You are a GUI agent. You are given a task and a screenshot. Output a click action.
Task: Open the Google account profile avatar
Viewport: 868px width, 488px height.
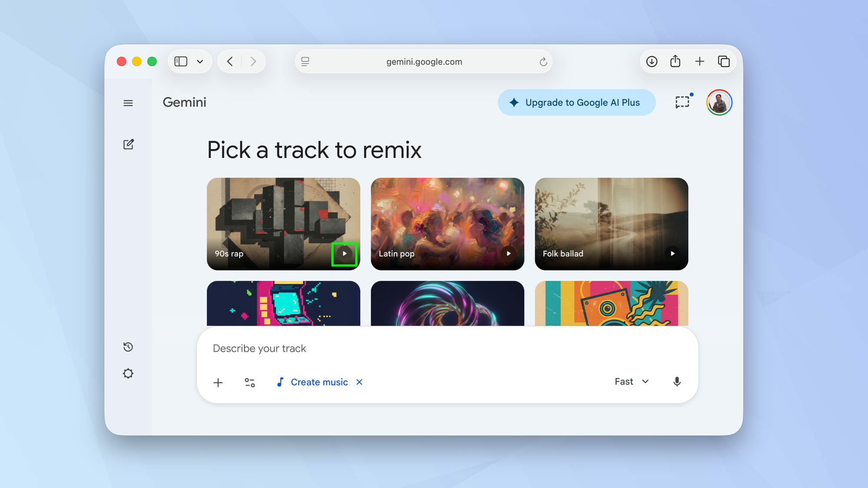pos(719,103)
